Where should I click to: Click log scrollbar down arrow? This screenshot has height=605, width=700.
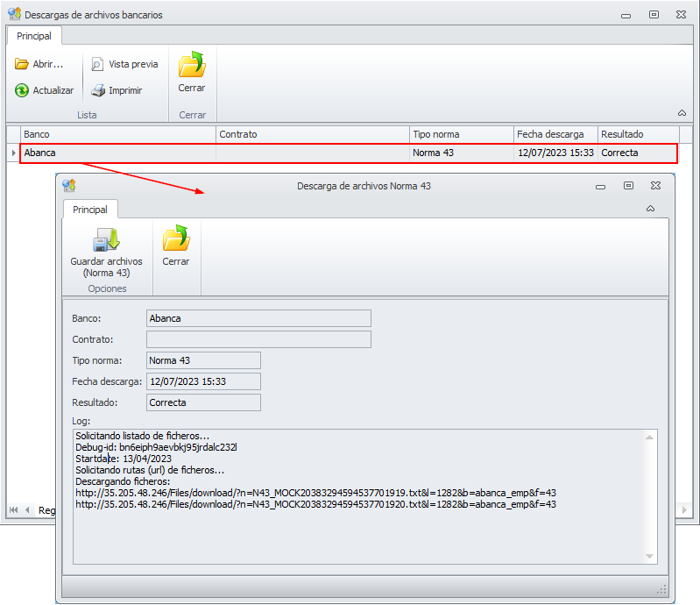pyautogui.click(x=649, y=556)
